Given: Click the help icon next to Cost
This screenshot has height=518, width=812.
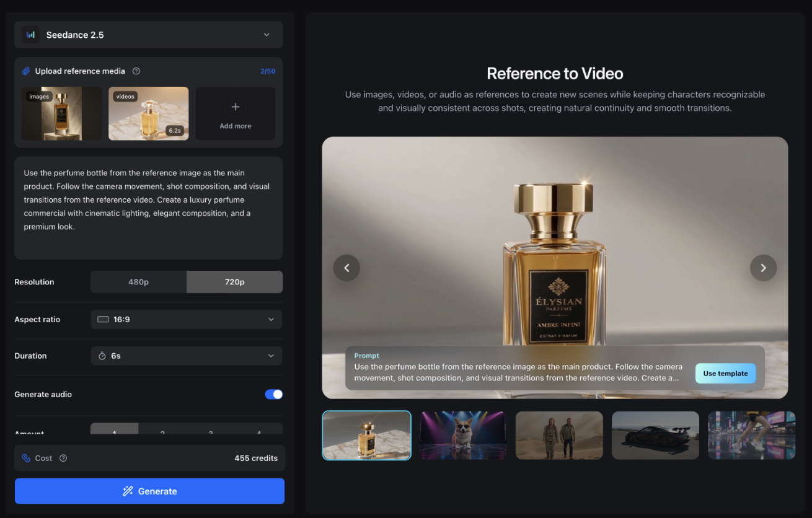Looking at the screenshot, I should pos(63,459).
